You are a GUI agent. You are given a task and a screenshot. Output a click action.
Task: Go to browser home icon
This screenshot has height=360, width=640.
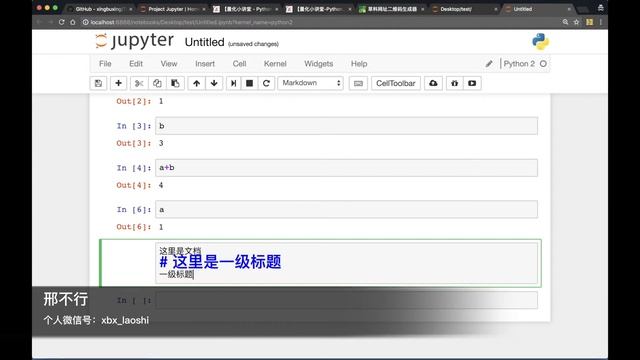click(73, 22)
